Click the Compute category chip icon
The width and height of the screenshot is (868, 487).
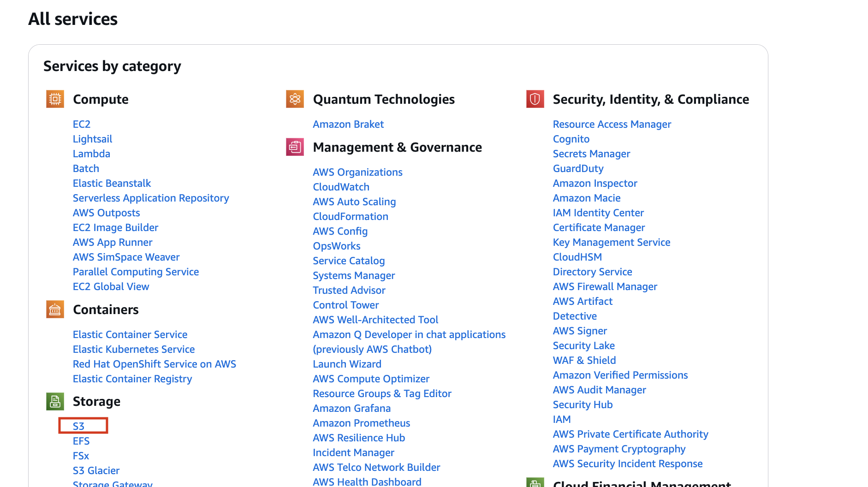55,99
